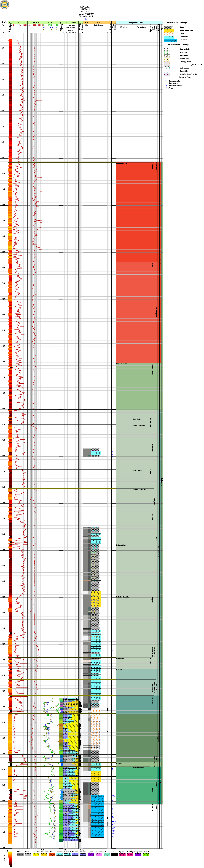Click the 5050 depth label on the depth track

(x=3, y=801)
